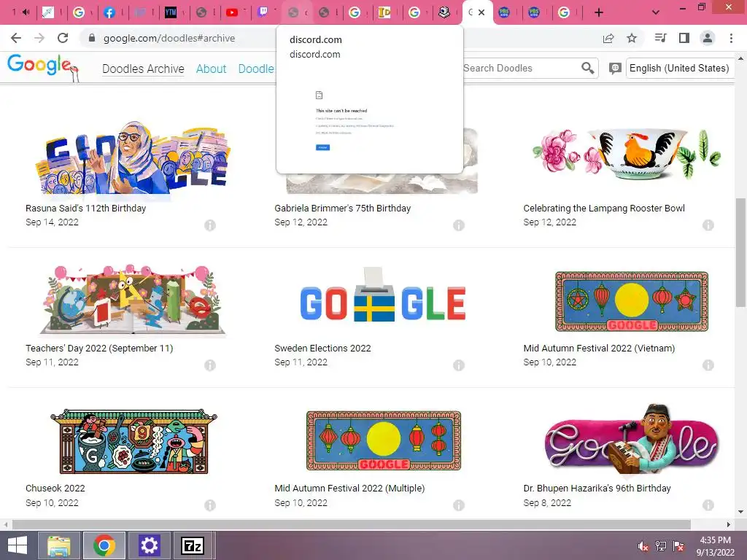
Task: Click the vertical scrollbar thumb
Action: tap(740, 252)
